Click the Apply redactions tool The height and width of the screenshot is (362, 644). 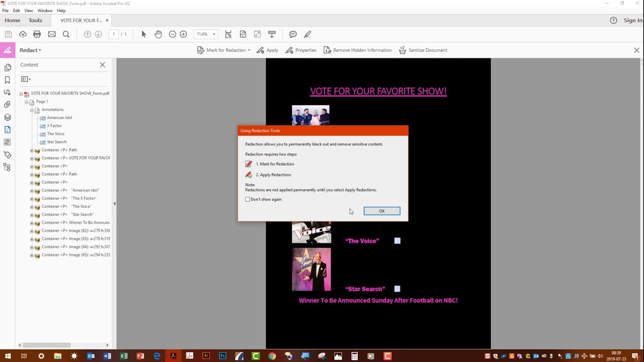[267, 50]
